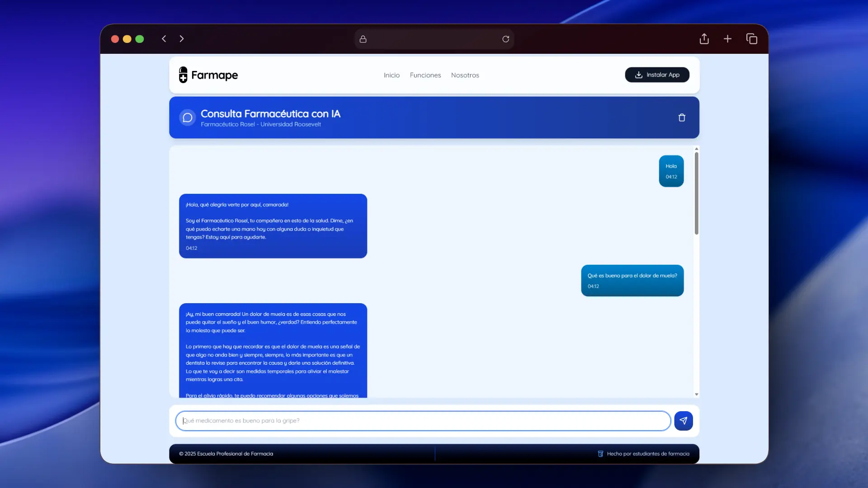Navigate forward with the right arrow
The height and width of the screenshot is (488, 868).
[182, 38]
